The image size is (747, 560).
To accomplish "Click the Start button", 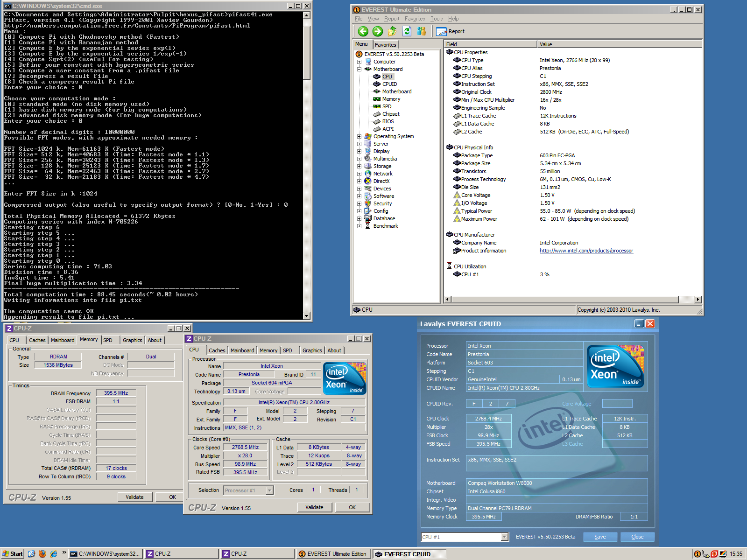I will pos(13,554).
